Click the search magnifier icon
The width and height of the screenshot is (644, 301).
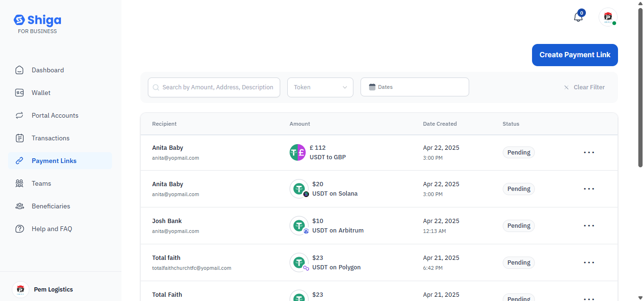tap(156, 87)
